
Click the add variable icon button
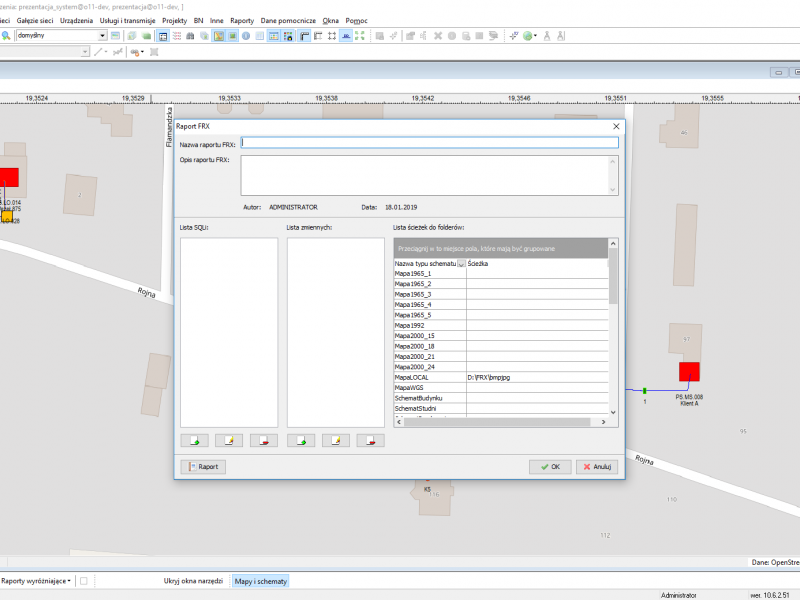click(x=301, y=441)
